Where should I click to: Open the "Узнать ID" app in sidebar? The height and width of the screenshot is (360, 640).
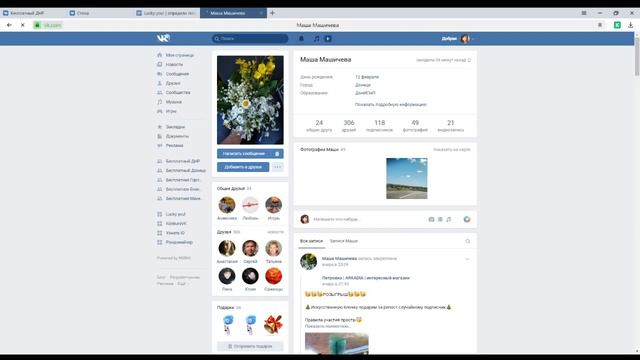tap(175, 233)
